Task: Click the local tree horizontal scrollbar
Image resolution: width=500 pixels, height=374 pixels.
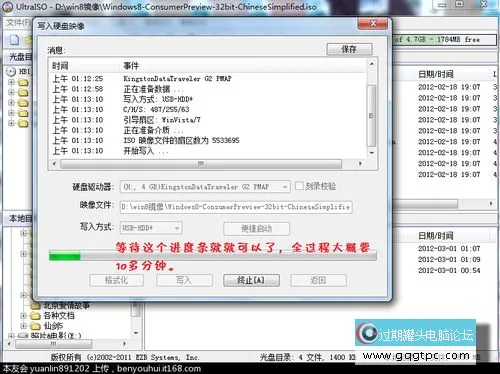Action: click(x=53, y=343)
